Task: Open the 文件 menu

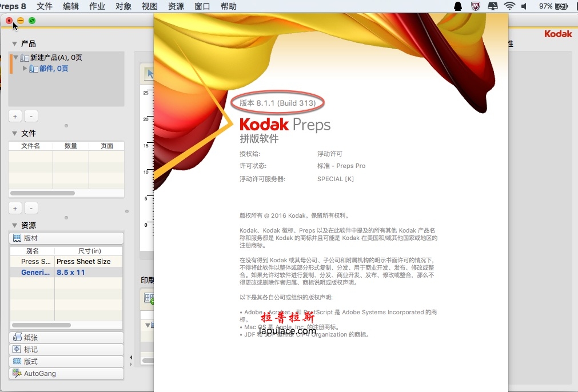Action: coord(45,6)
